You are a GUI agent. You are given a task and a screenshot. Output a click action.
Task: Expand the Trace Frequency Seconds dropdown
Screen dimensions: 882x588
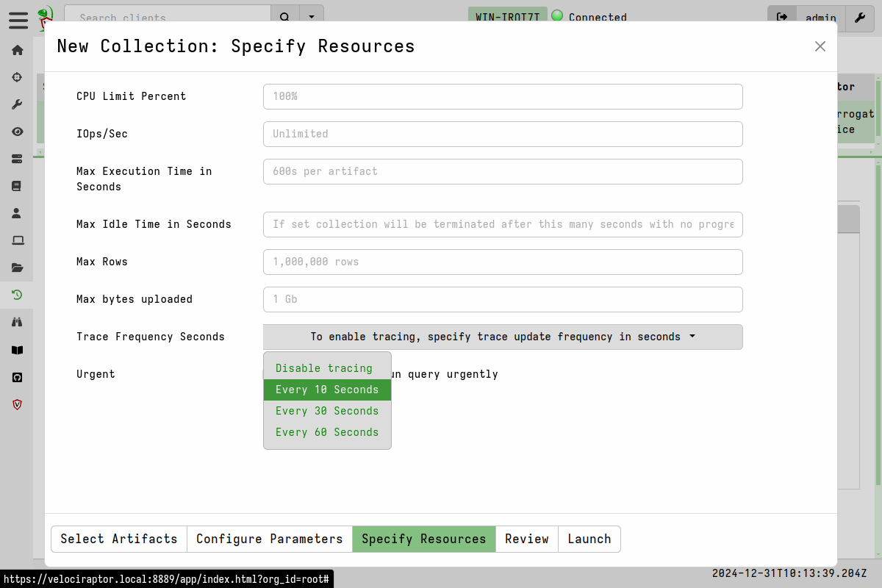[503, 337]
